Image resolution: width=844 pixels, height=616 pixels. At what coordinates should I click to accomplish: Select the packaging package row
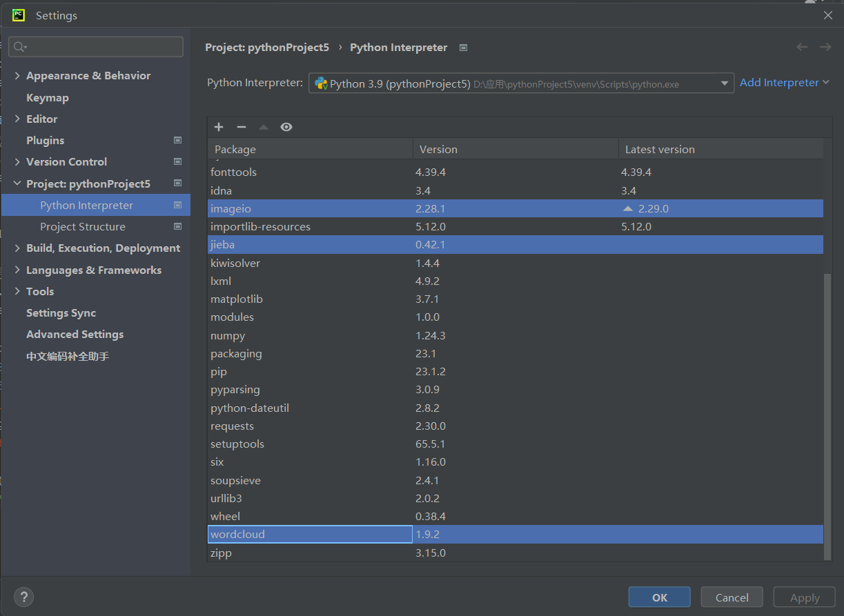pyautogui.click(x=516, y=353)
